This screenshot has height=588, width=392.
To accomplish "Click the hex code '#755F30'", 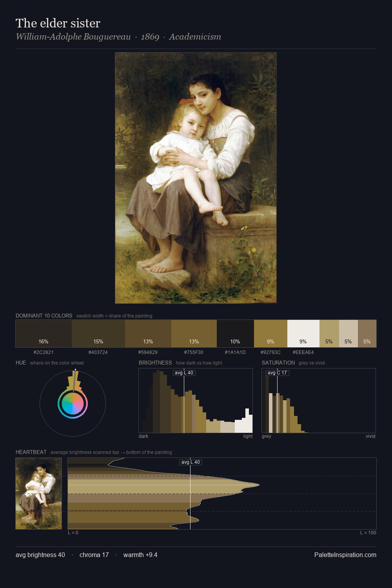I will pyautogui.click(x=194, y=352).
